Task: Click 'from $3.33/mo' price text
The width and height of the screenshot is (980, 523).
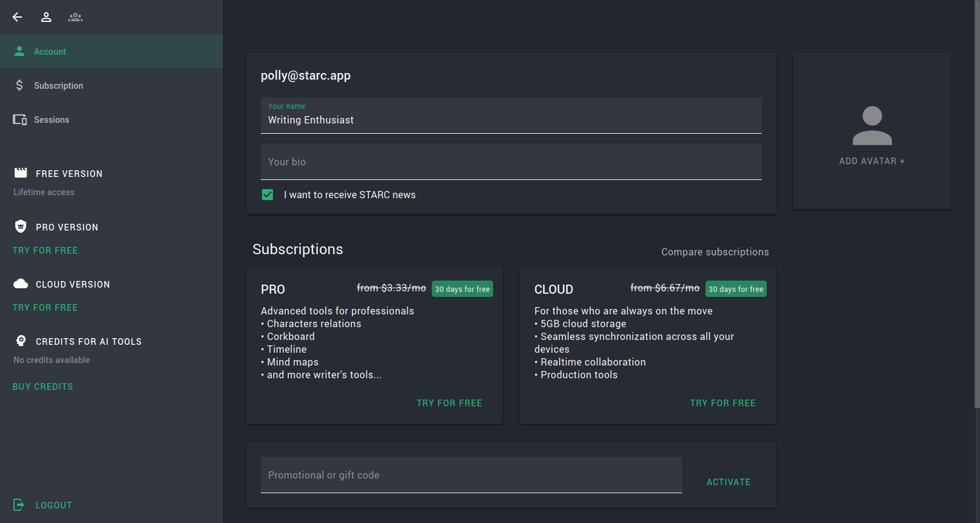Action: point(392,288)
